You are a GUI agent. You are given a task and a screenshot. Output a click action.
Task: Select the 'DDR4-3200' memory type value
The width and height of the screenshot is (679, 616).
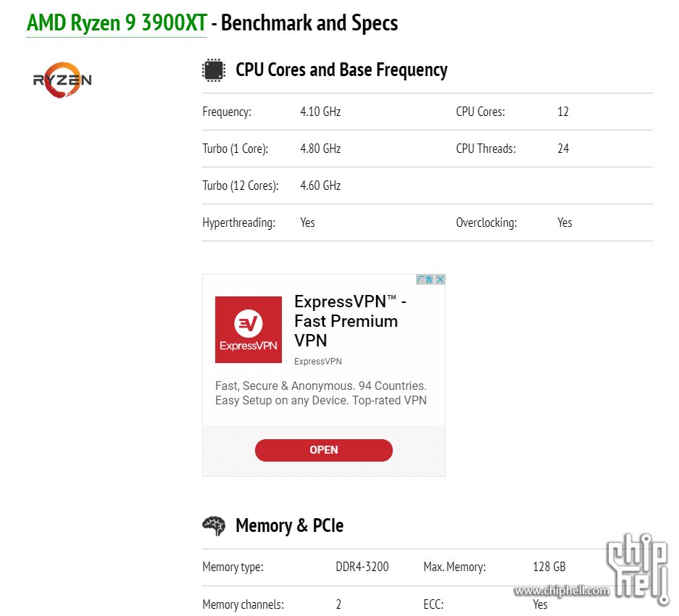coord(362,567)
